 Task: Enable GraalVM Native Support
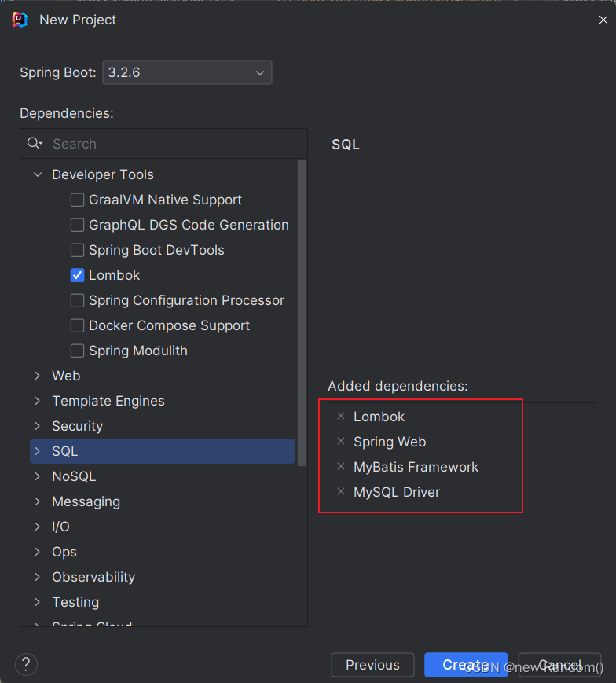[x=77, y=200]
